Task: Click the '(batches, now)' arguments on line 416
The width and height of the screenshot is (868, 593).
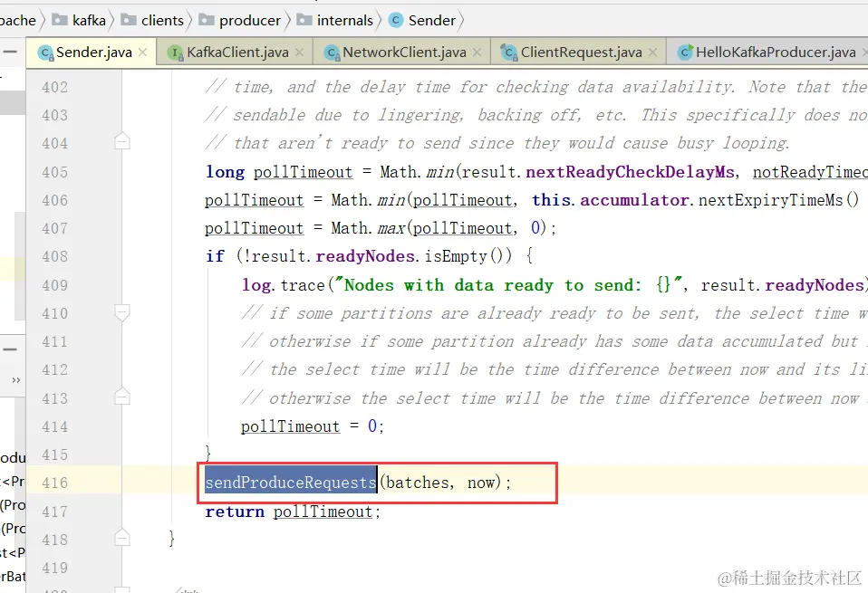Action: tap(443, 483)
